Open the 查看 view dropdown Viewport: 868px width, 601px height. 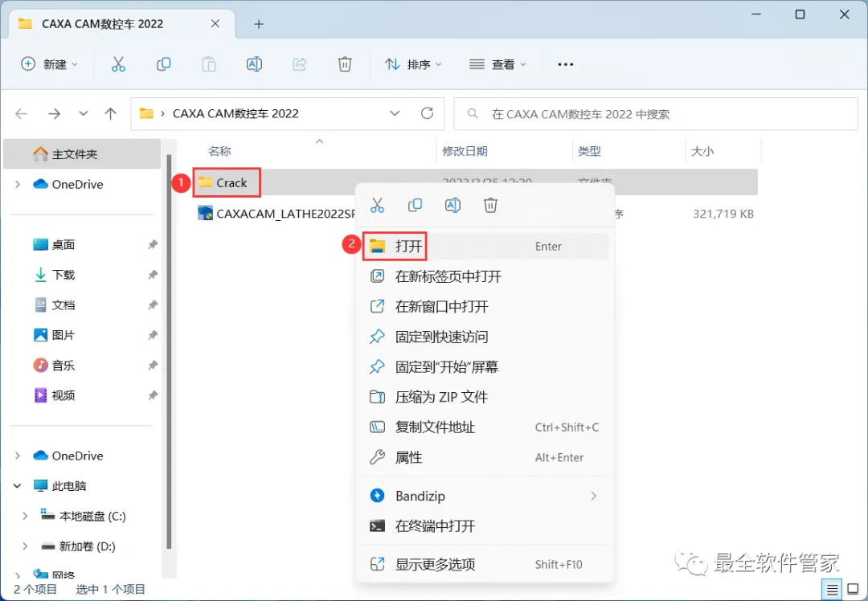tap(497, 64)
